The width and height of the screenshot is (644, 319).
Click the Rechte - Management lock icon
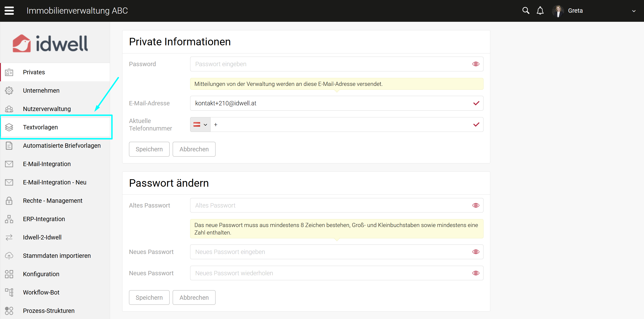[x=9, y=201]
